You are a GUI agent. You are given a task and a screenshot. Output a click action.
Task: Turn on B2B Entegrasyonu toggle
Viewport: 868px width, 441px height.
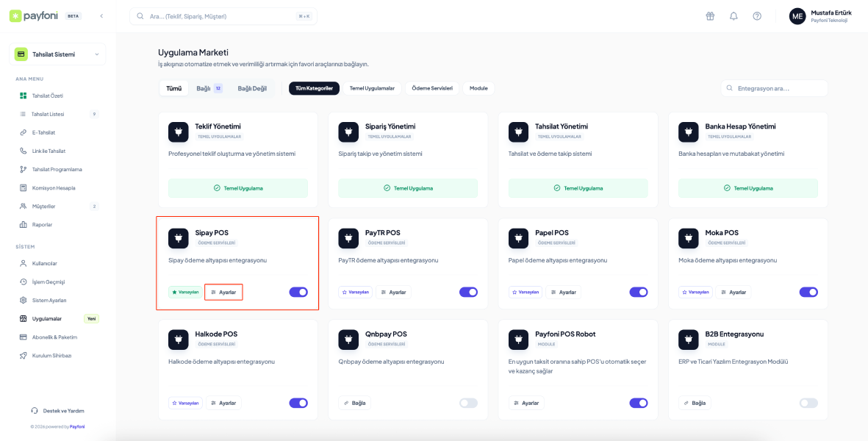pos(808,403)
